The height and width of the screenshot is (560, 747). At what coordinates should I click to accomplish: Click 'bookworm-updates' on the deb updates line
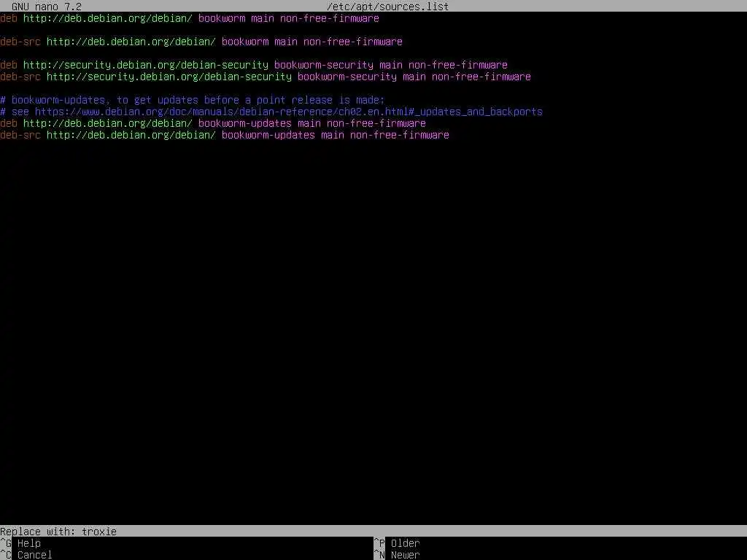pos(245,123)
